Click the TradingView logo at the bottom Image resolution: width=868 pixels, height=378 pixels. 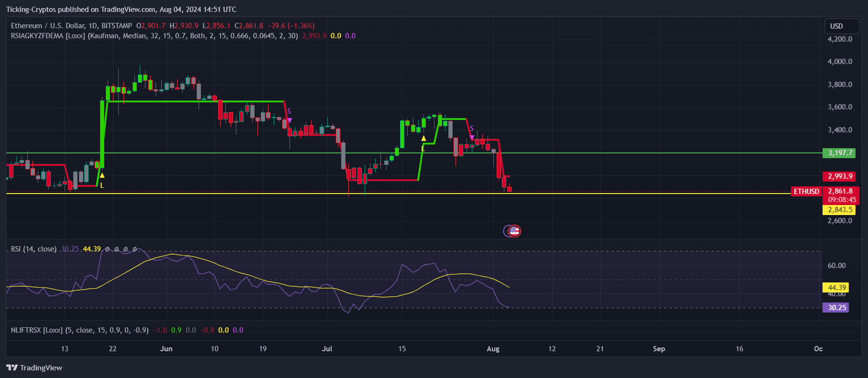(x=34, y=367)
